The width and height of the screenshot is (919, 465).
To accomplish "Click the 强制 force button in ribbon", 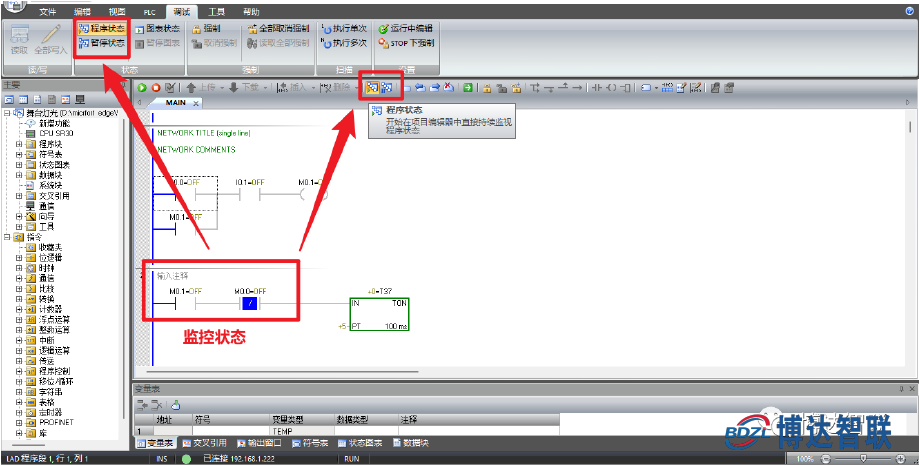I will [206, 28].
